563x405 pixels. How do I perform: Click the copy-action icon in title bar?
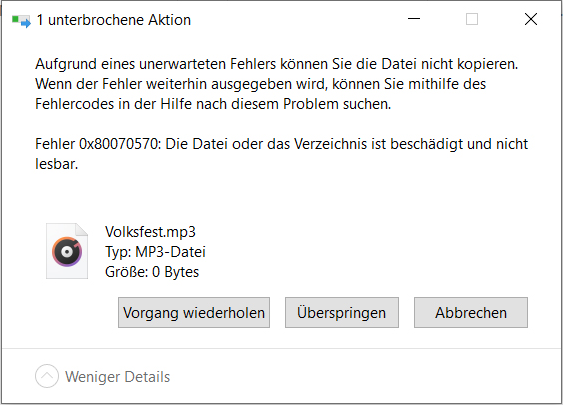click(21, 21)
